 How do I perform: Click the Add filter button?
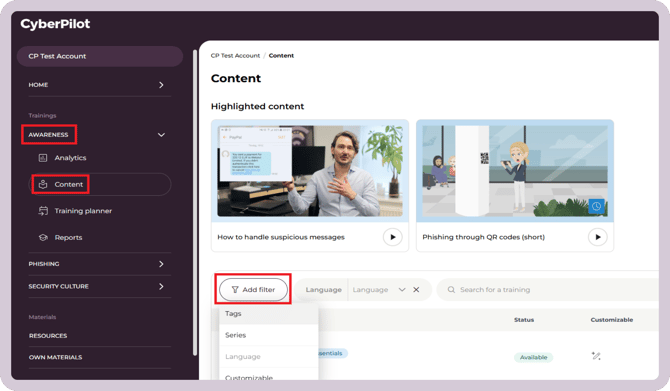(253, 290)
